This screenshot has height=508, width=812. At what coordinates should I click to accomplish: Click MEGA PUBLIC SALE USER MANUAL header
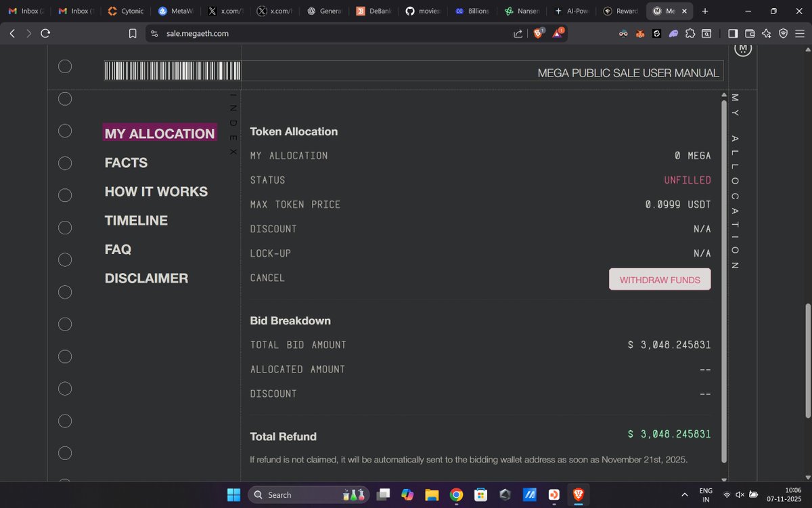[628, 72]
